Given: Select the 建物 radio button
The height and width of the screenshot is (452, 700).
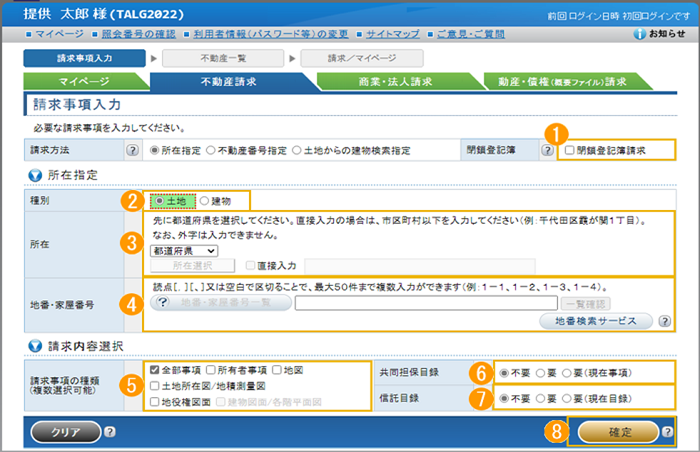Looking at the screenshot, I should [x=205, y=200].
